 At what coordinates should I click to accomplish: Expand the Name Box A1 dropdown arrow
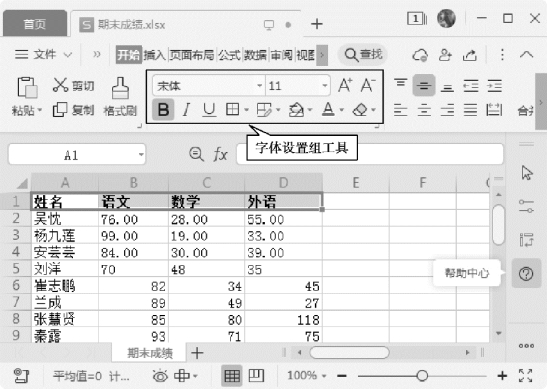(141, 154)
